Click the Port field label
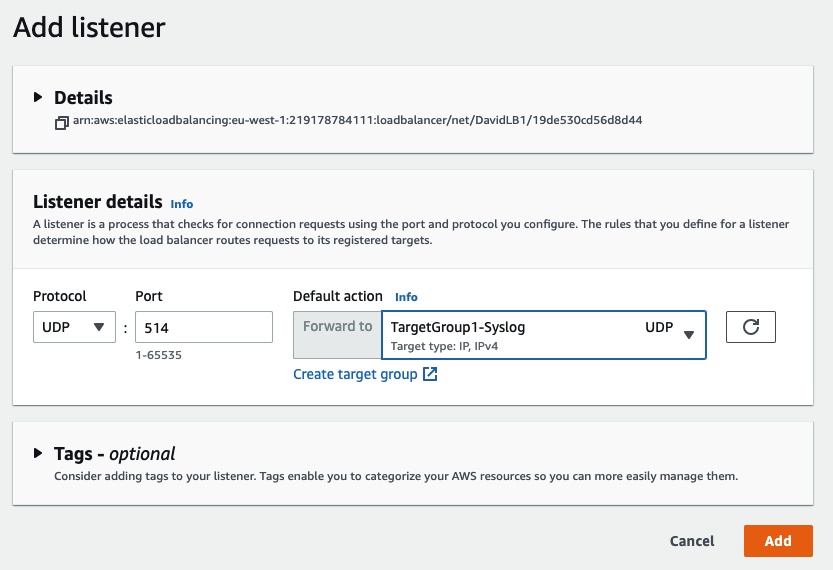The height and width of the screenshot is (570, 833). [x=149, y=296]
